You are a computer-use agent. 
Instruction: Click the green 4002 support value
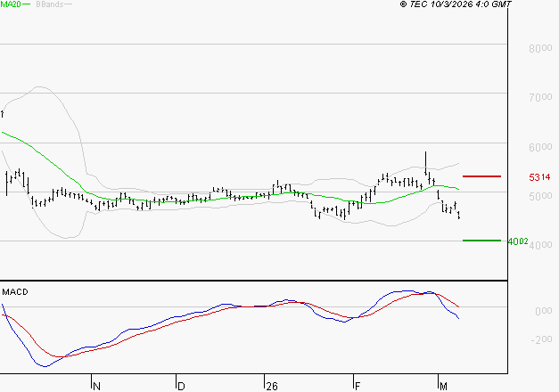coord(518,241)
